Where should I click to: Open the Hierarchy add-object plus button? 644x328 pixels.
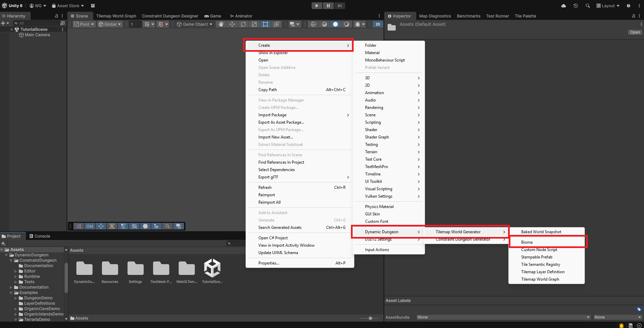click(x=5, y=23)
